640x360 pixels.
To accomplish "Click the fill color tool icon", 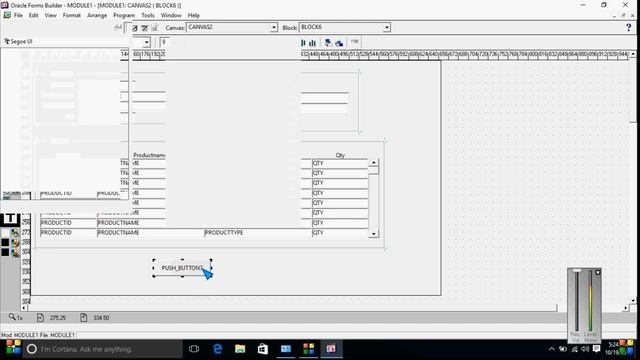I will tap(15, 233).
